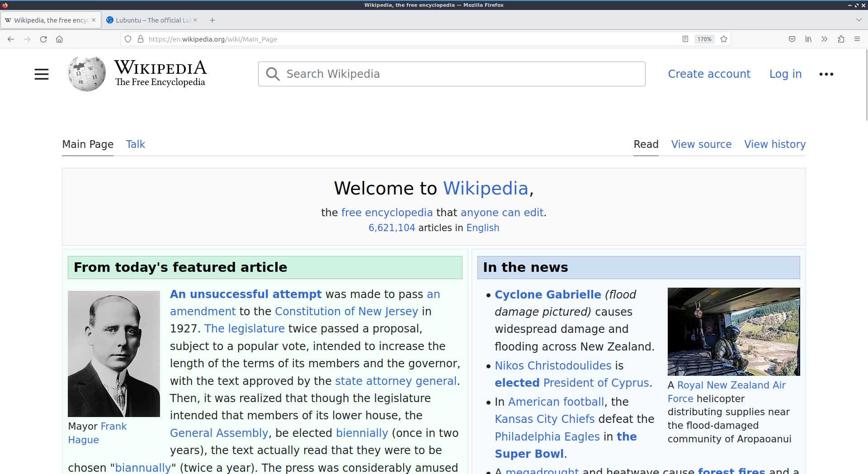
Task: Open Wikipedia sidebar main menu
Action: (42, 74)
